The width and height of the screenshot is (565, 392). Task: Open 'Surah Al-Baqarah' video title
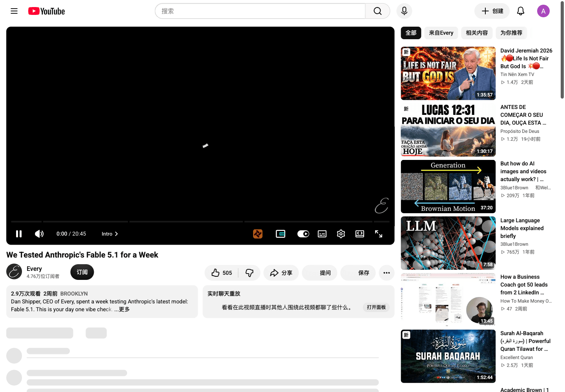coord(525,341)
